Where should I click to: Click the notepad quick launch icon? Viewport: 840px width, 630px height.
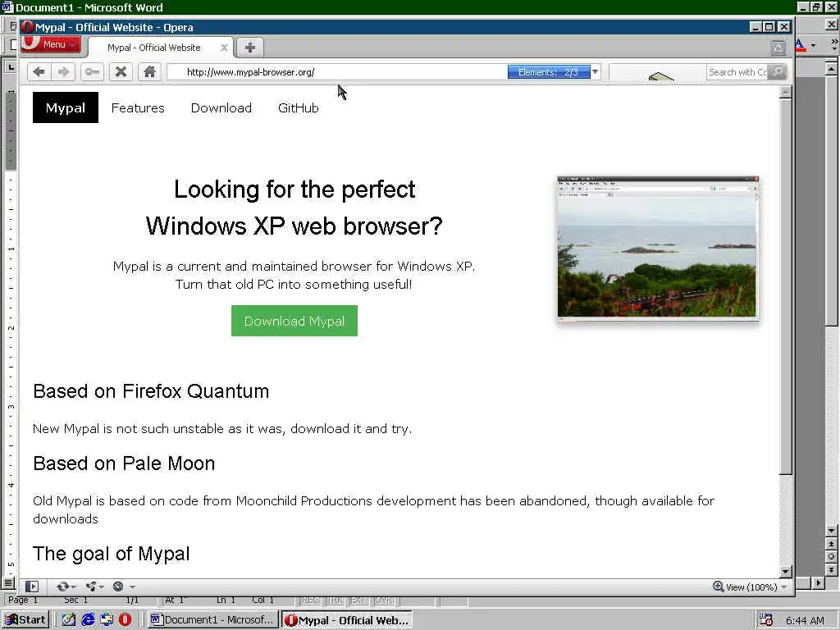pos(69,620)
